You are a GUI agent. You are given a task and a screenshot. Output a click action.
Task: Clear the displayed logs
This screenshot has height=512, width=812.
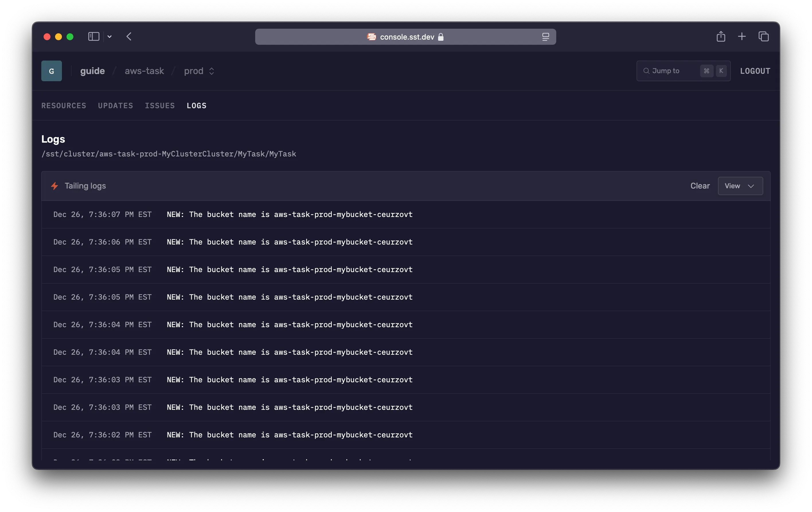(x=700, y=186)
